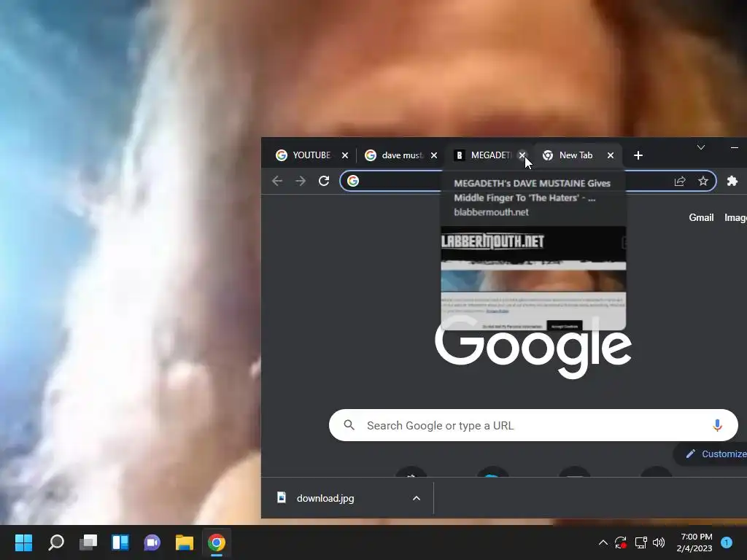Share this page icon in address bar

[x=680, y=181]
